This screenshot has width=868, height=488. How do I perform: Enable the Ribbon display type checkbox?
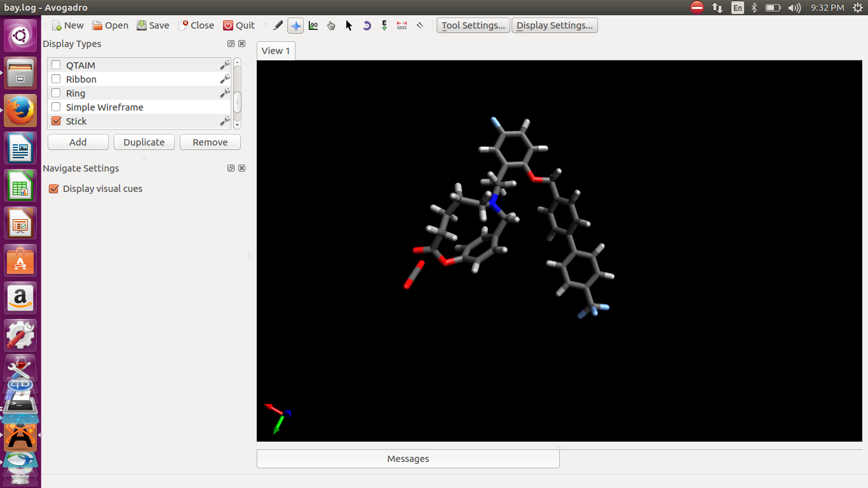tap(56, 79)
